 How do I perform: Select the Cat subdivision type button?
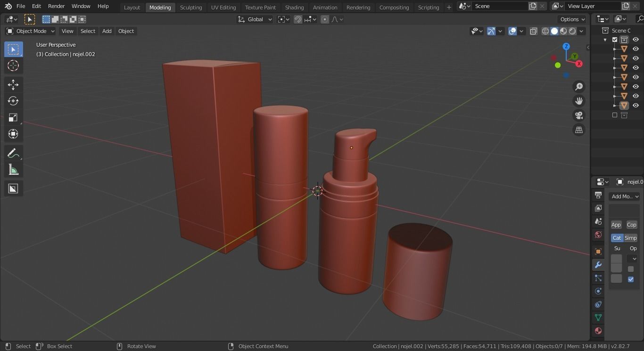(x=617, y=238)
